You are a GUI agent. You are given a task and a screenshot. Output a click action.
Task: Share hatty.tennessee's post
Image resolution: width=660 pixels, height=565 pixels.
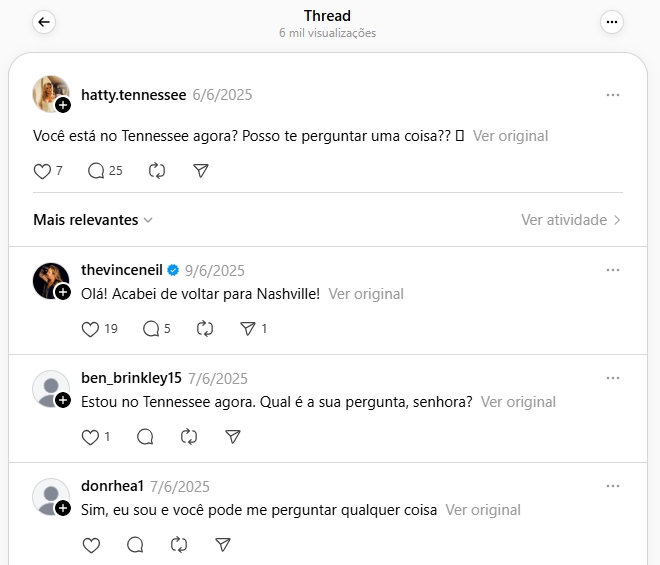[x=200, y=171]
